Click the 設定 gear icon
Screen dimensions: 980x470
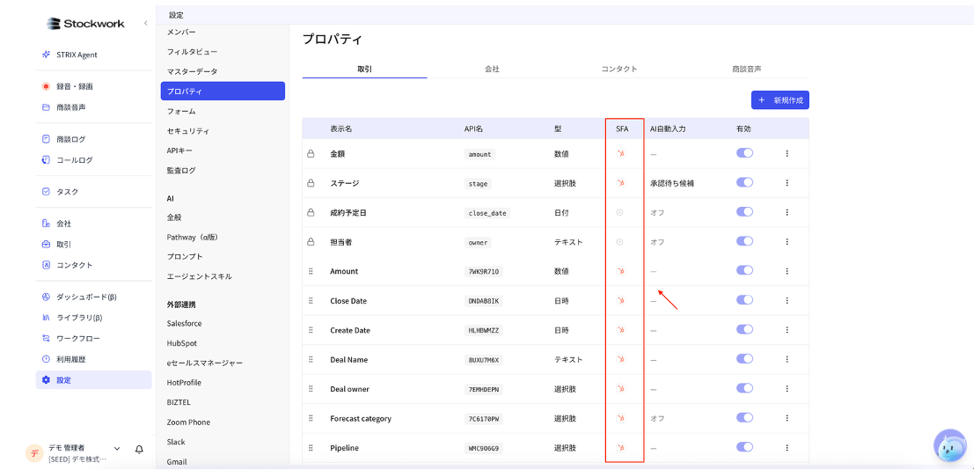click(x=46, y=380)
